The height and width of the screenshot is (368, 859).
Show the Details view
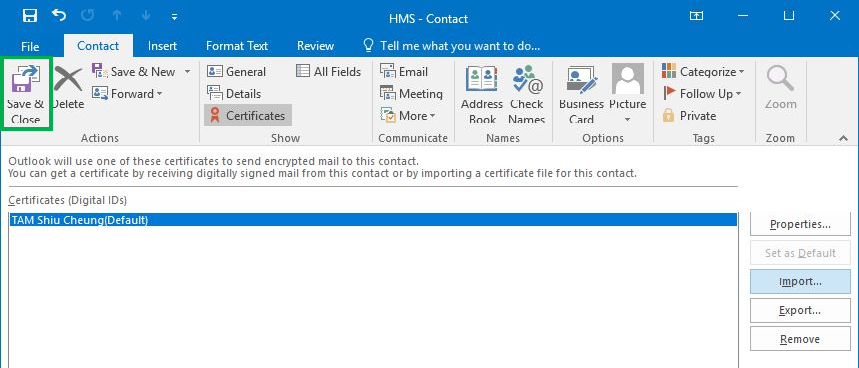coord(234,94)
